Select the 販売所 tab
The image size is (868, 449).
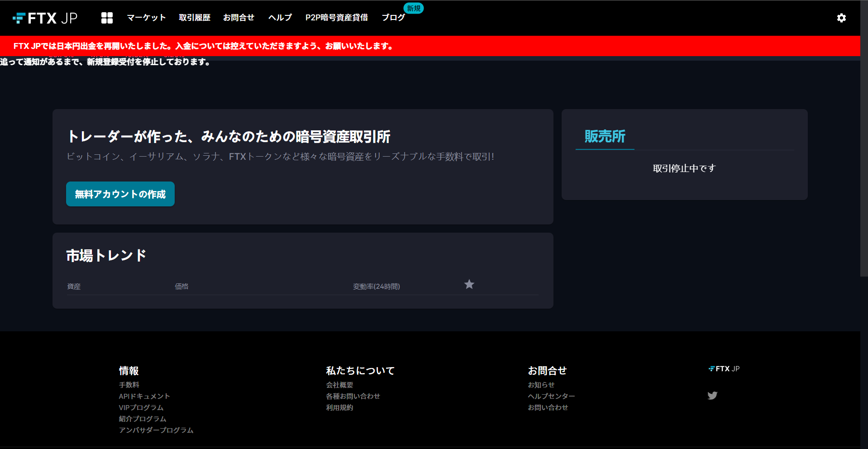point(605,137)
